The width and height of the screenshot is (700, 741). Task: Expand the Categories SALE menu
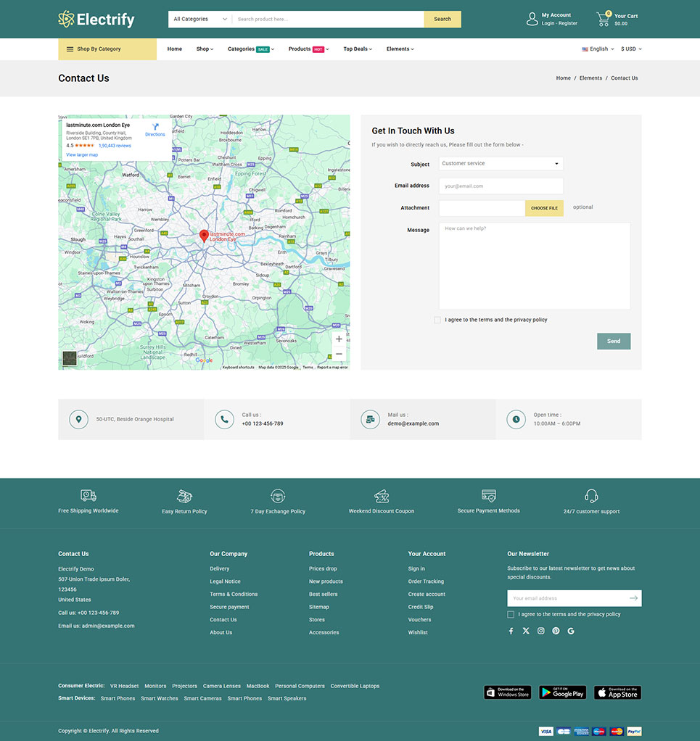[251, 49]
